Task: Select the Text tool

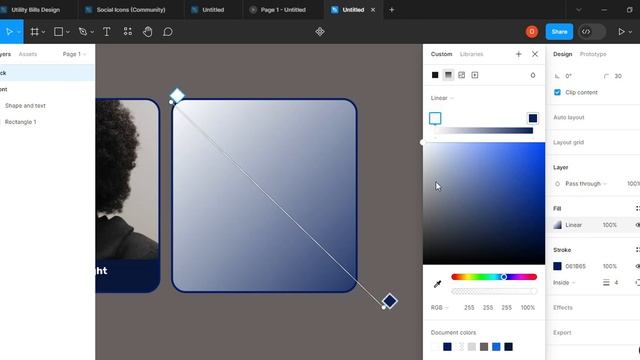Action: click(x=107, y=31)
